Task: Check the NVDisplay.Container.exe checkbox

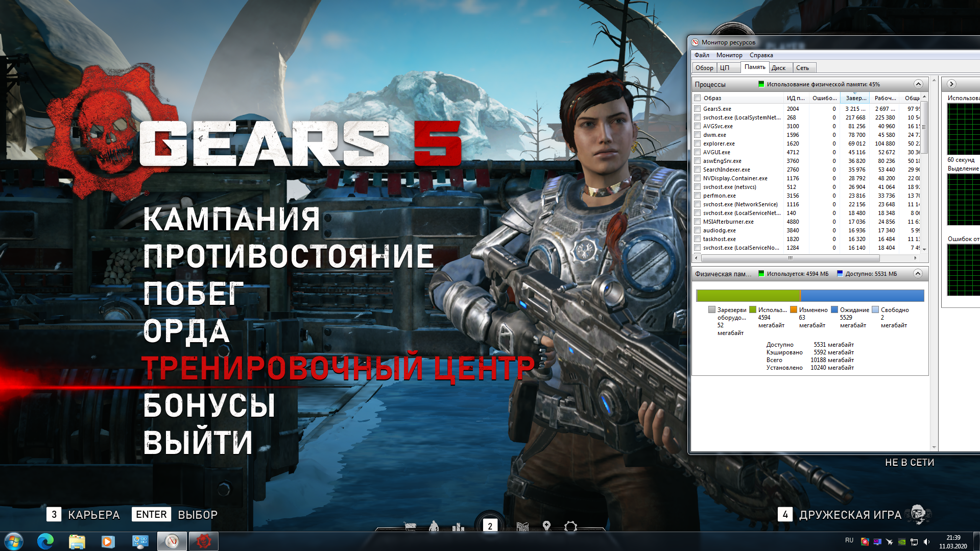Action: coord(697,178)
